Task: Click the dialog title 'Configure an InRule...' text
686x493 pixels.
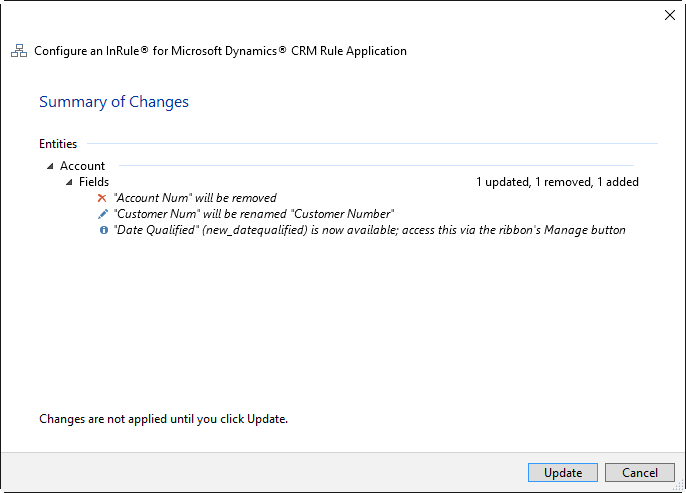Action: tap(220, 51)
